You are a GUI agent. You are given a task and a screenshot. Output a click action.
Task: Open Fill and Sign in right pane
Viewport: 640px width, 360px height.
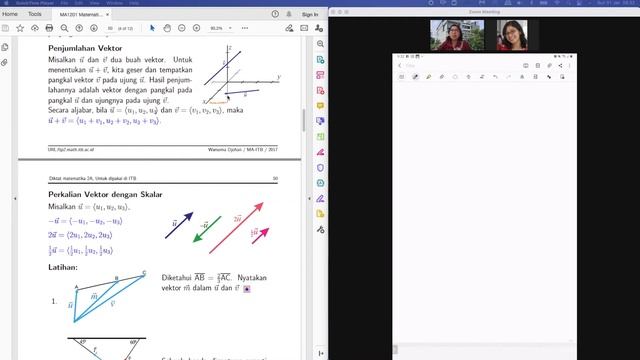[x=320, y=199]
